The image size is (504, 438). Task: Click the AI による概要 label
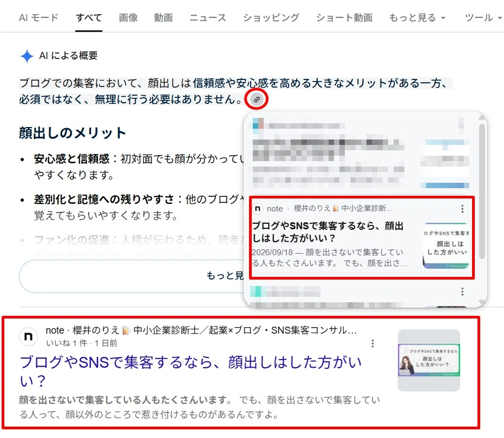coord(68,56)
